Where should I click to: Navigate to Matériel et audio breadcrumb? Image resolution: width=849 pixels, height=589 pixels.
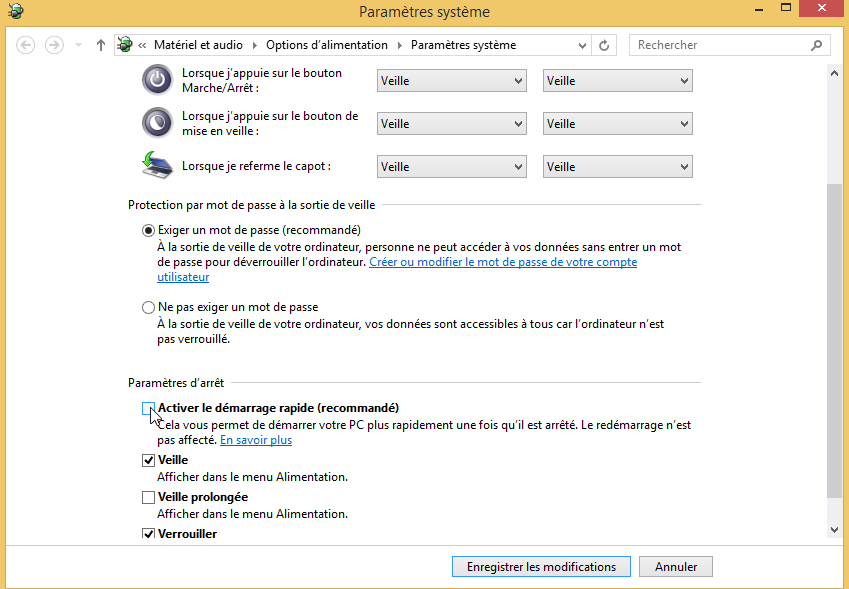pos(198,45)
